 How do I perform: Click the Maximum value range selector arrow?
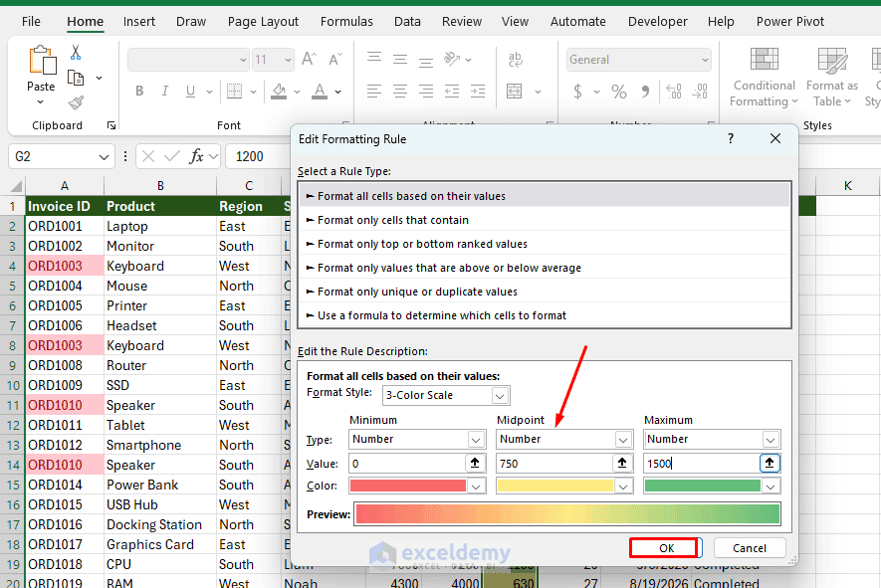[770, 463]
